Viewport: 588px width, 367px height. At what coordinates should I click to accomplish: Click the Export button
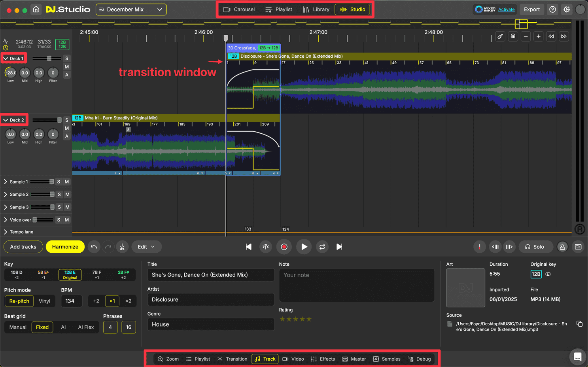[532, 9]
